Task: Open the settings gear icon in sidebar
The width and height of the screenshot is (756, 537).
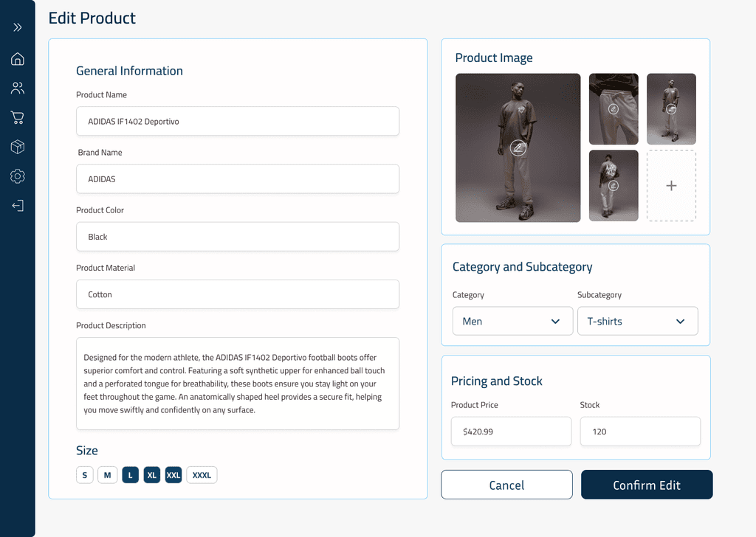Action: pyautogui.click(x=18, y=176)
